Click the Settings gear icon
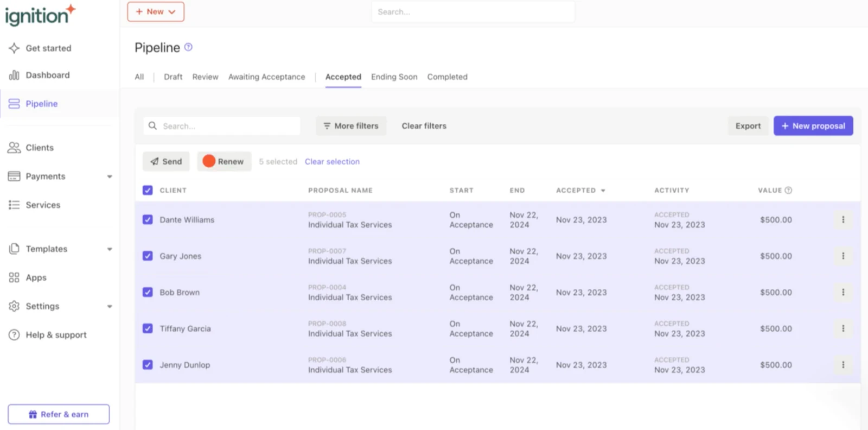The width and height of the screenshot is (868, 430). [x=14, y=306]
